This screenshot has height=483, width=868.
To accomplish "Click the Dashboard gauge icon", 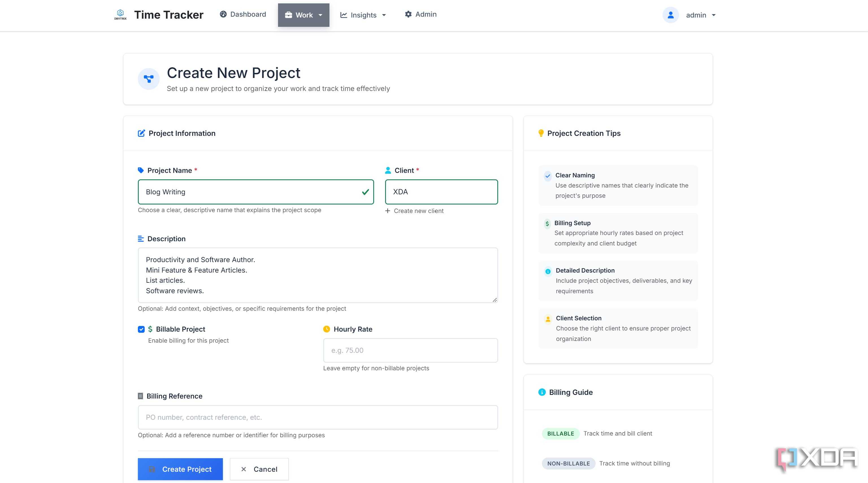I will 223,14.
